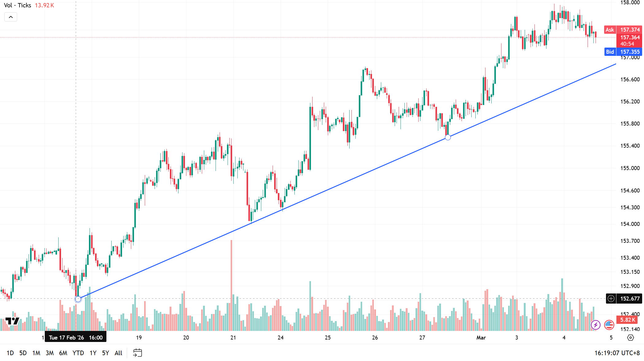Select the trendline start anchor point
This screenshot has width=644, height=361.
78,299
